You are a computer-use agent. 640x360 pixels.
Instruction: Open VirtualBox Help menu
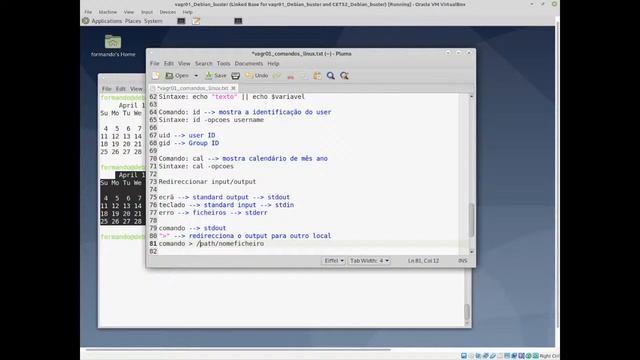pyautogui.click(x=187, y=12)
